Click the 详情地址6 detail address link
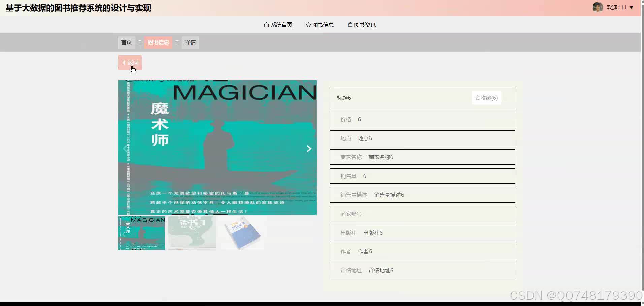This screenshot has width=644, height=306. click(x=380, y=270)
